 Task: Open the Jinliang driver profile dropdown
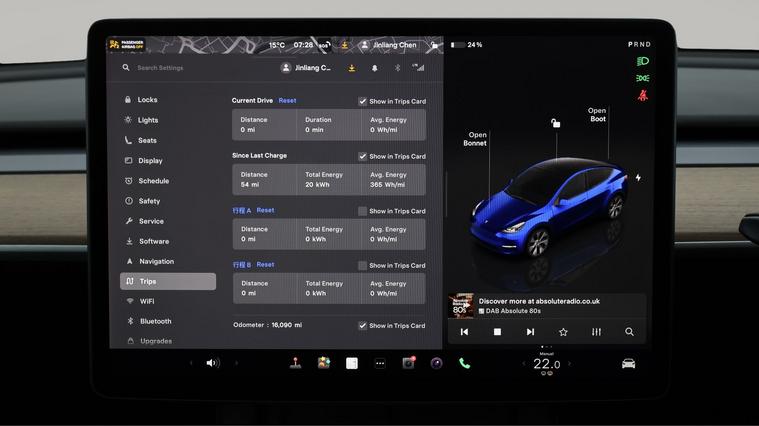(x=307, y=68)
